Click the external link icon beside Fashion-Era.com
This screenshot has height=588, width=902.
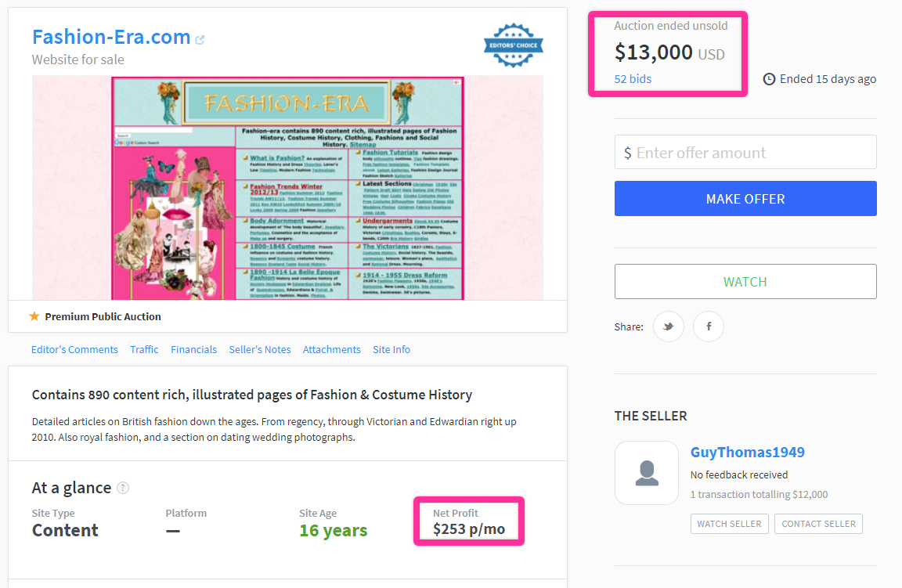pos(200,40)
